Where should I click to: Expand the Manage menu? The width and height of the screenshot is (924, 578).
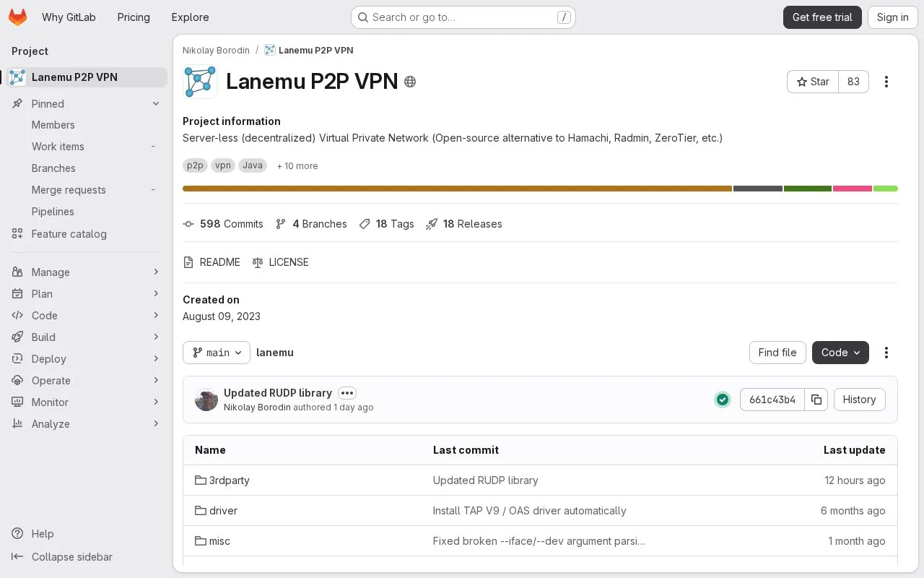[x=87, y=272]
